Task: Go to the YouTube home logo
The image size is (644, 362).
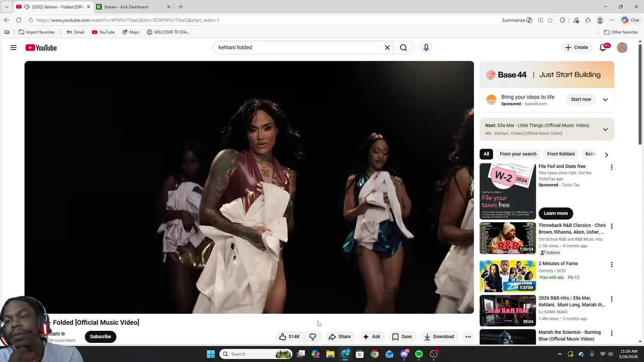Action: 41,48
